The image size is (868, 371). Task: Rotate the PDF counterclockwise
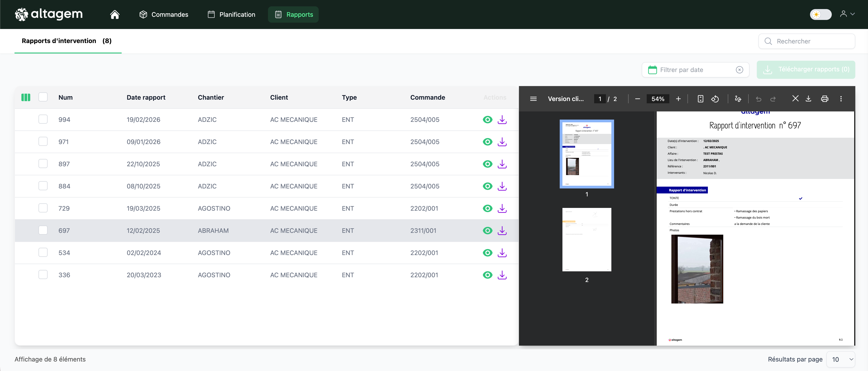click(x=715, y=99)
